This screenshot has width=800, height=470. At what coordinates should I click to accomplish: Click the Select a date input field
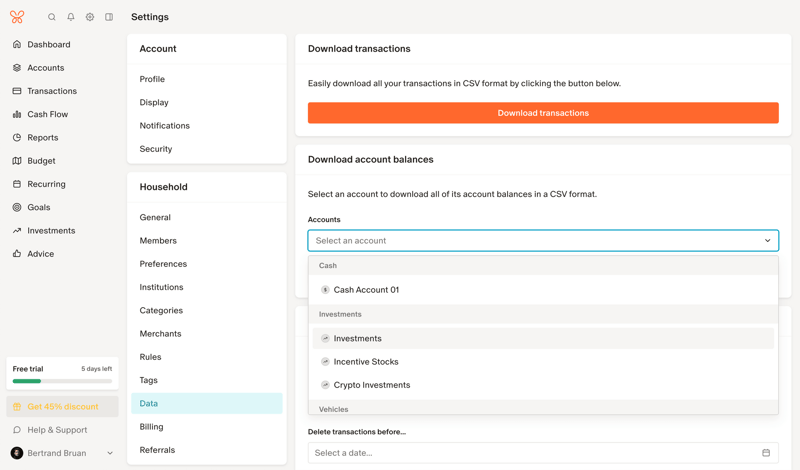[543, 453]
